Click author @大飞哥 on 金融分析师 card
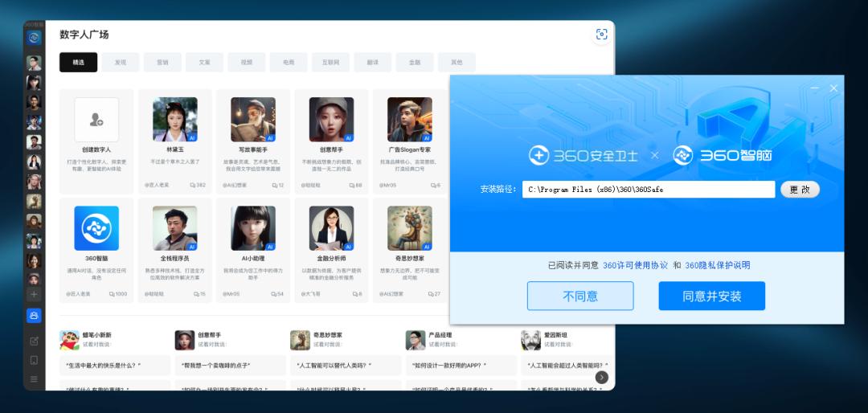Viewport: 868px width, 413px height. pos(312,294)
